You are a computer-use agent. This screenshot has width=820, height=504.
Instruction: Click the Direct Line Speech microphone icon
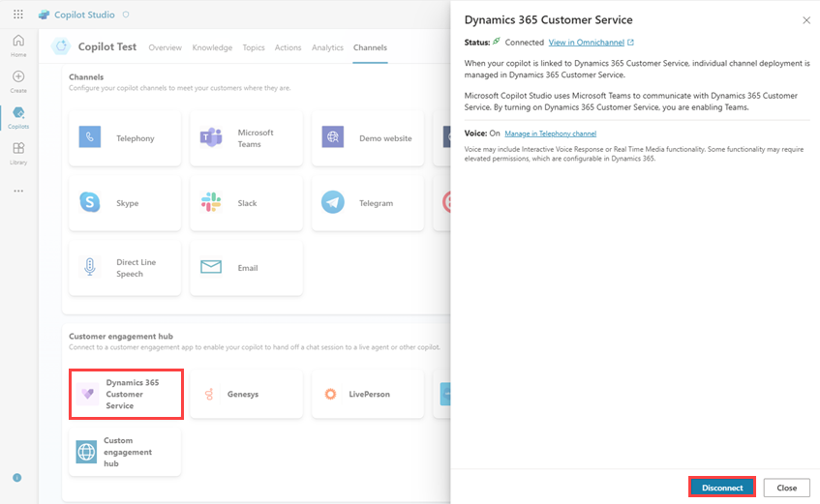tap(90, 267)
